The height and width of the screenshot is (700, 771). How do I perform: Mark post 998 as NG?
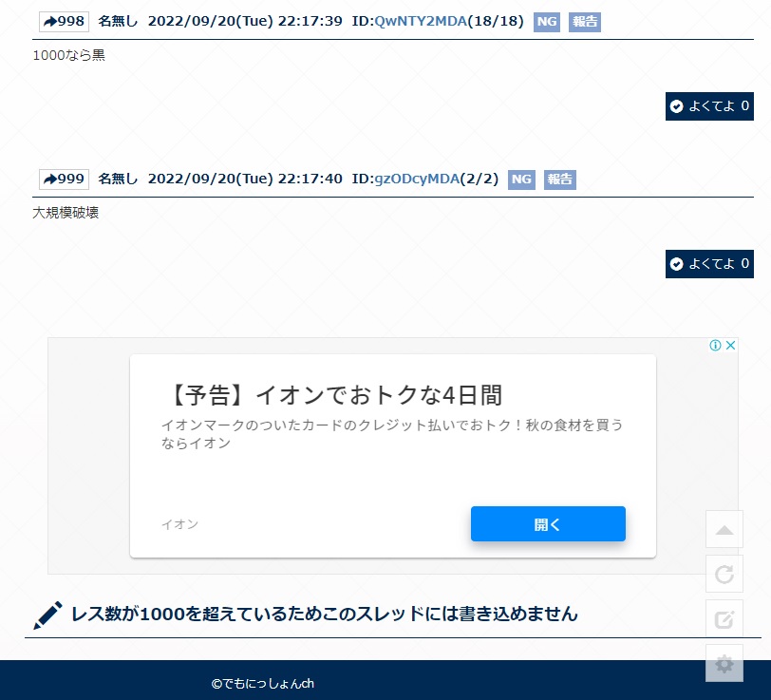click(546, 22)
